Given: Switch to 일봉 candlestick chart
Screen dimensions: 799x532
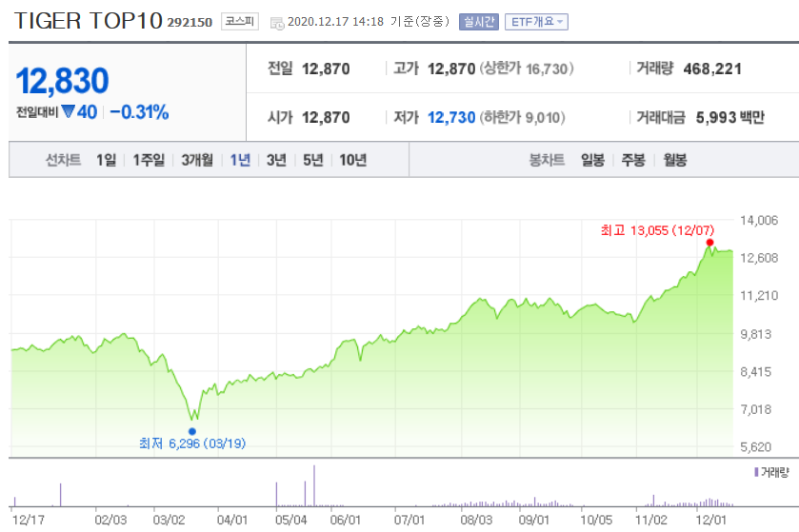Looking at the screenshot, I should coord(592,161).
